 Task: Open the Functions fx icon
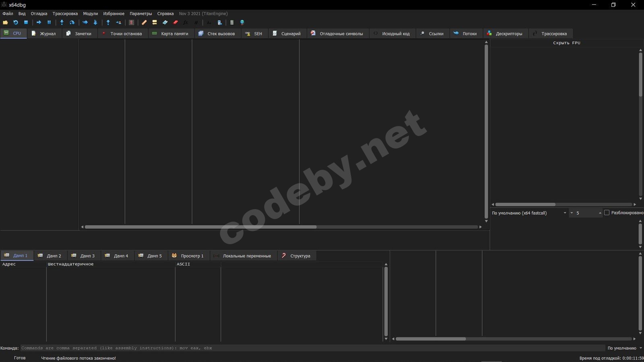(186, 23)
